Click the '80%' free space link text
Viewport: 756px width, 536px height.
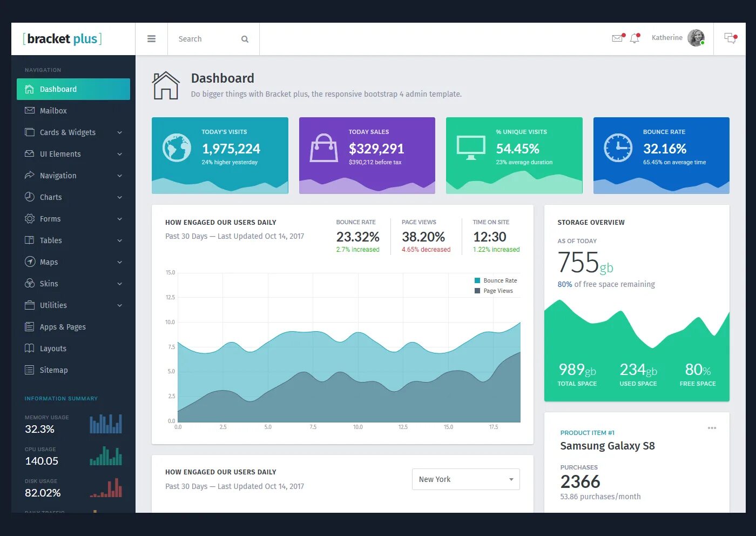click(565, 284)
